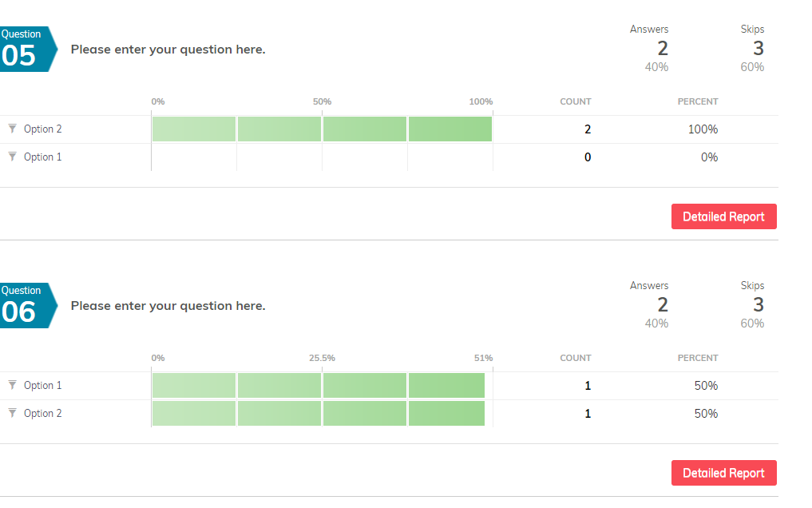Click the Question 06 title text

point(168,306)
